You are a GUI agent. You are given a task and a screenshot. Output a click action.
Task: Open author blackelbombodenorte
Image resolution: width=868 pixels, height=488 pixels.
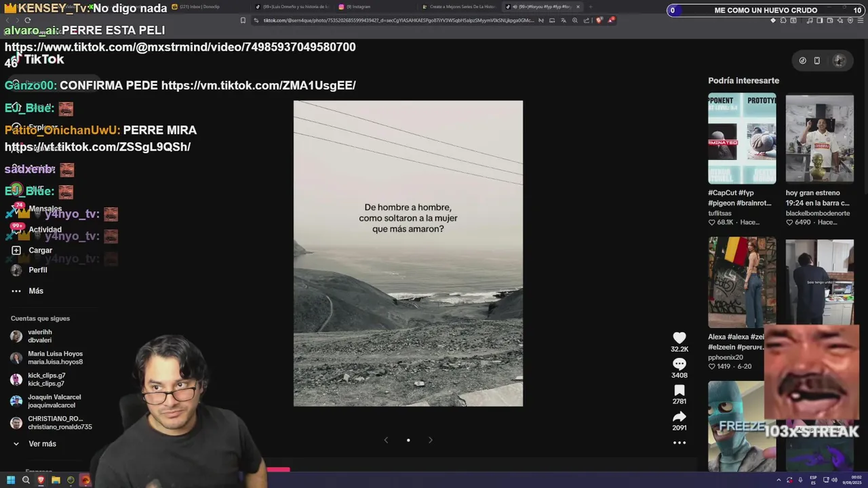tap(817, 213)
